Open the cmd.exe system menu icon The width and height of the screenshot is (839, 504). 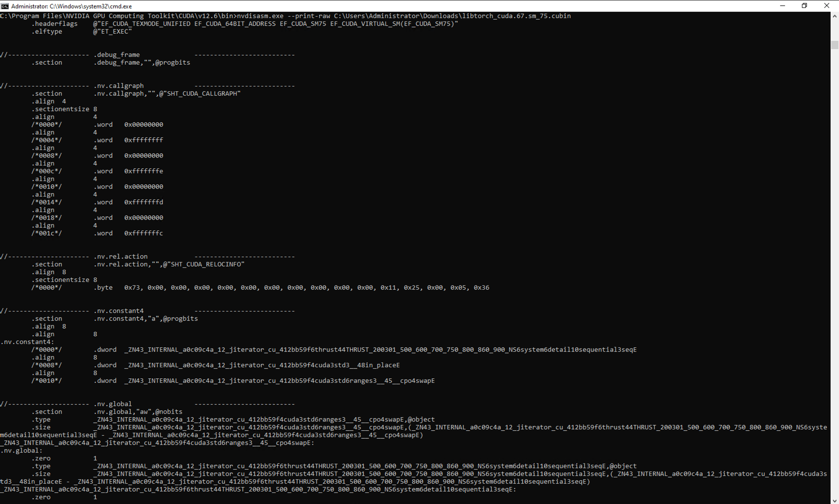[x=5, y=6]
